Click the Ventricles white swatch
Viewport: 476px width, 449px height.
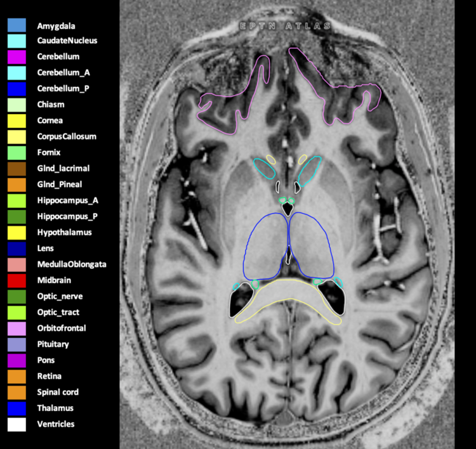(17, 424)
